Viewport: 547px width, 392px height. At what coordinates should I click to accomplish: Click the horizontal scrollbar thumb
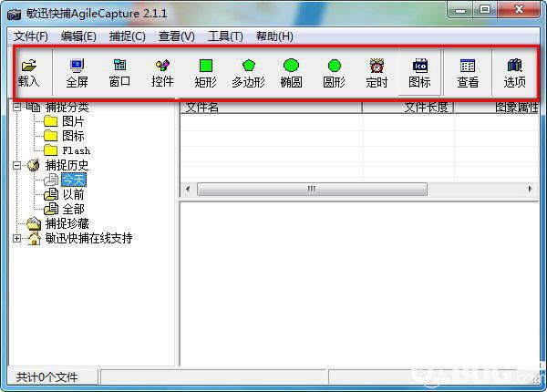point(312,189)
